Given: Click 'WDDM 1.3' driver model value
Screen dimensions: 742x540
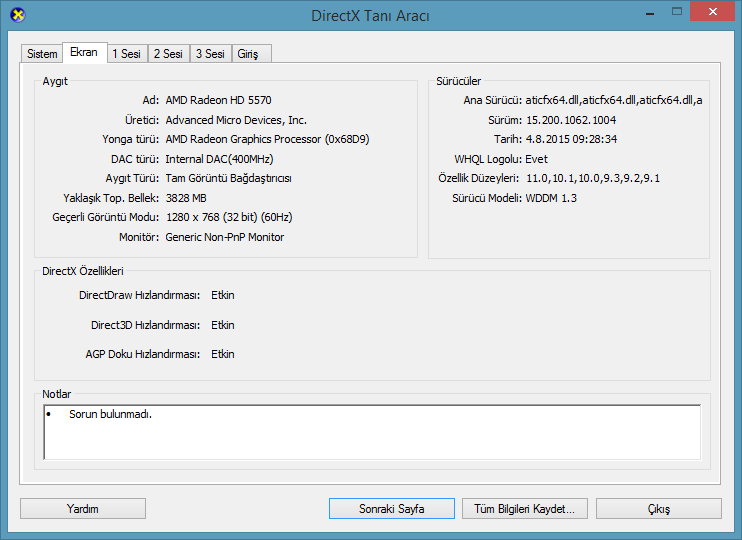Looking at the screenshot, I should (551, 198).
